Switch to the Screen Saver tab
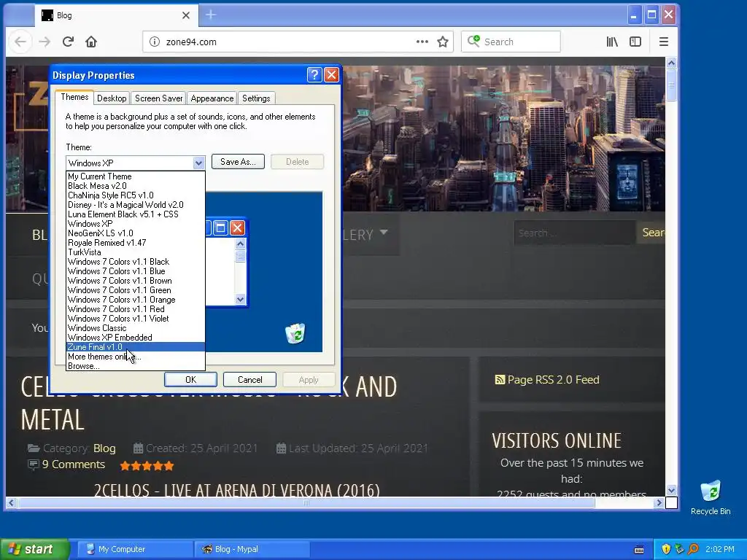This screenshot has width=747, height=560. coord(158,98)
